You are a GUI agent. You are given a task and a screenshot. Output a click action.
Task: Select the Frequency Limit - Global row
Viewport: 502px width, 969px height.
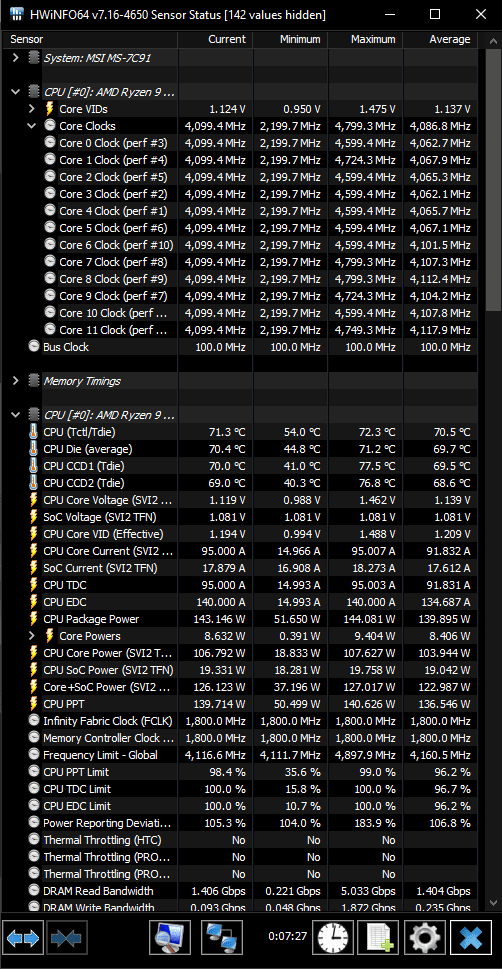241,755
